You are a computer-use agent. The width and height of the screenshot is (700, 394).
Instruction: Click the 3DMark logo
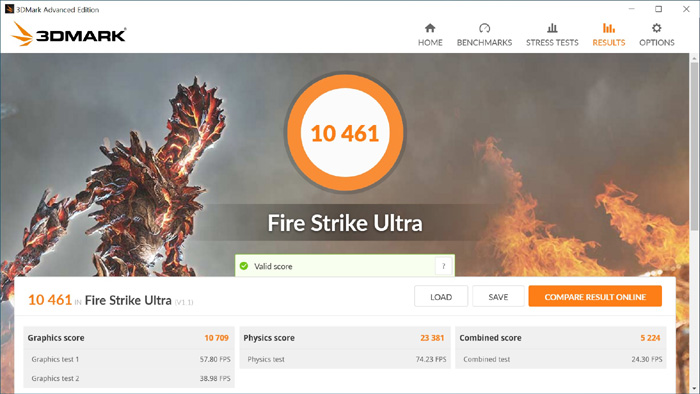click(x=68, y=34)
